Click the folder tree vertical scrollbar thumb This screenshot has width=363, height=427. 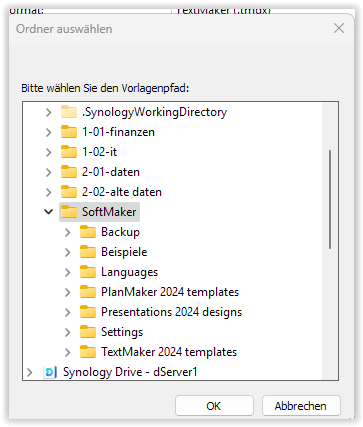[x=330, y=199]
